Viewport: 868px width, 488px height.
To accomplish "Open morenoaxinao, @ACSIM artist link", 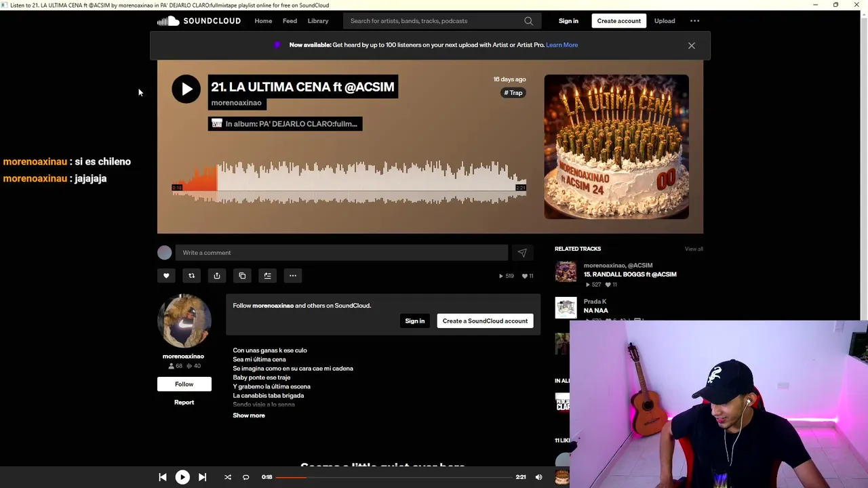I will point(618,266).
